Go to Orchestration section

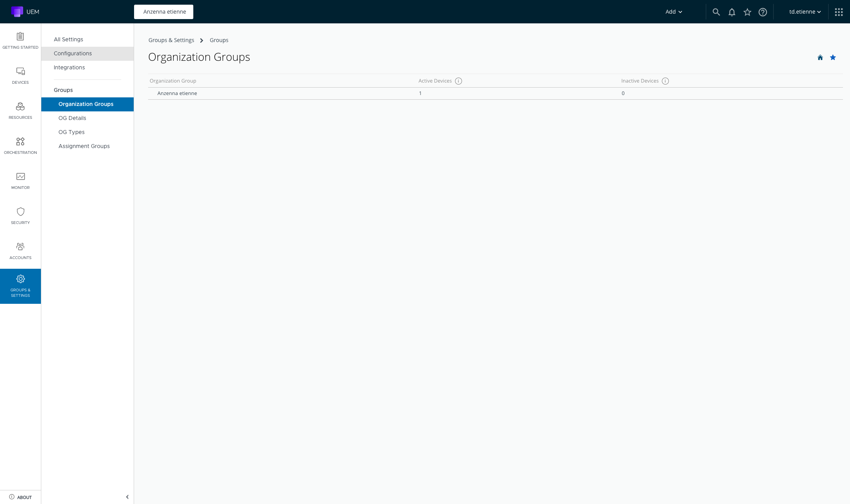tap(20, 146)
